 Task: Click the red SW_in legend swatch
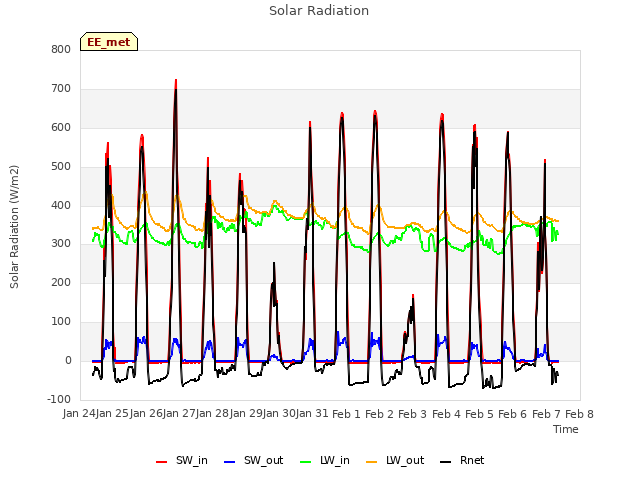(x=161, y=462)
